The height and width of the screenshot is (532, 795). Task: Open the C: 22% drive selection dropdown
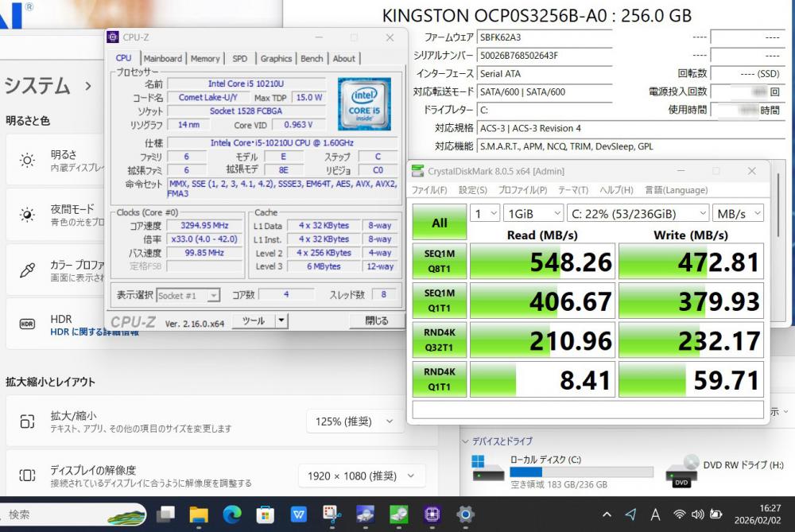[x=638, y=213]
